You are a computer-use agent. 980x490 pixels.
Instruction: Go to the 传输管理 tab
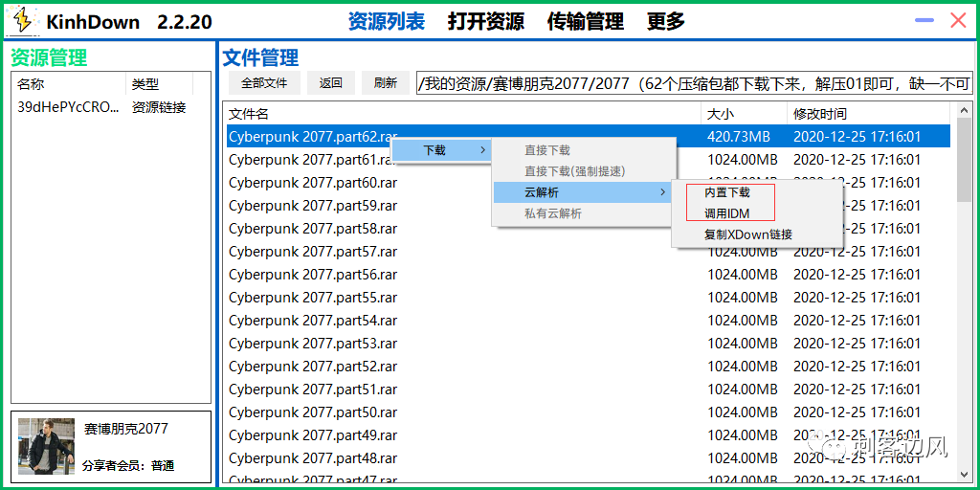pyautogui.click(x=585, y=21)
